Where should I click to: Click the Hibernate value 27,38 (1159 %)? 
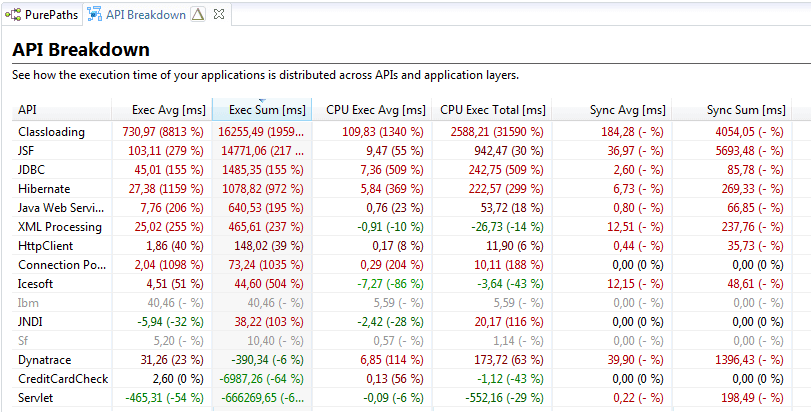(x=166, y=189)
